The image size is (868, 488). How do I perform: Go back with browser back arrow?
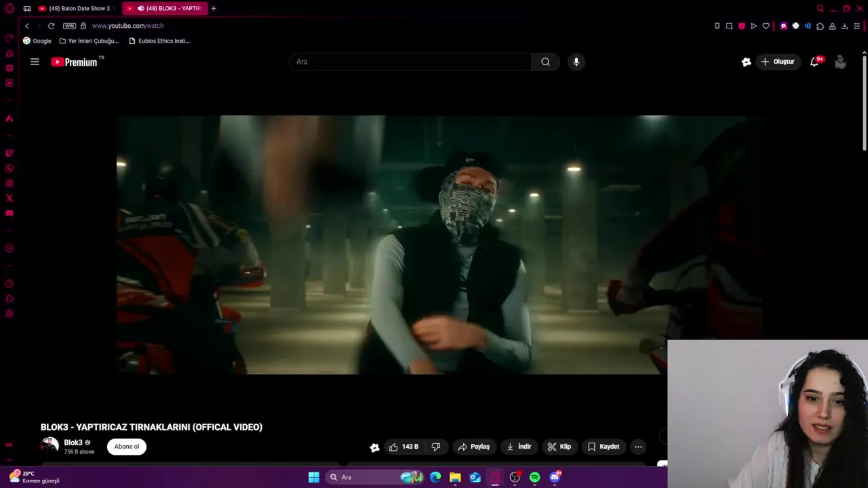point(27,26)
